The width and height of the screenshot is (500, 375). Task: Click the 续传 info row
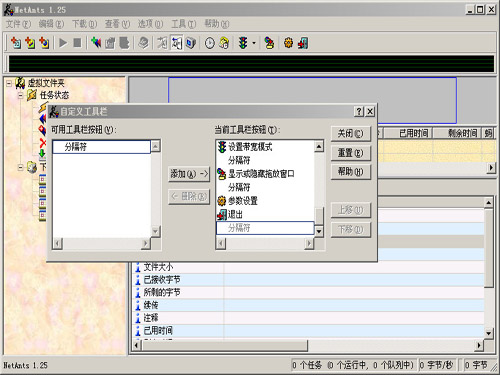308,305
